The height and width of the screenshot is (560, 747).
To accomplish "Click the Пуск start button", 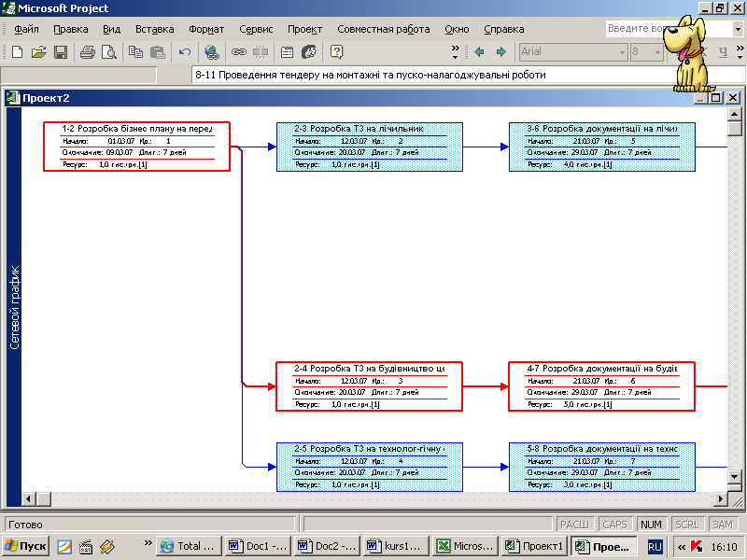I will tap(26, 546).
